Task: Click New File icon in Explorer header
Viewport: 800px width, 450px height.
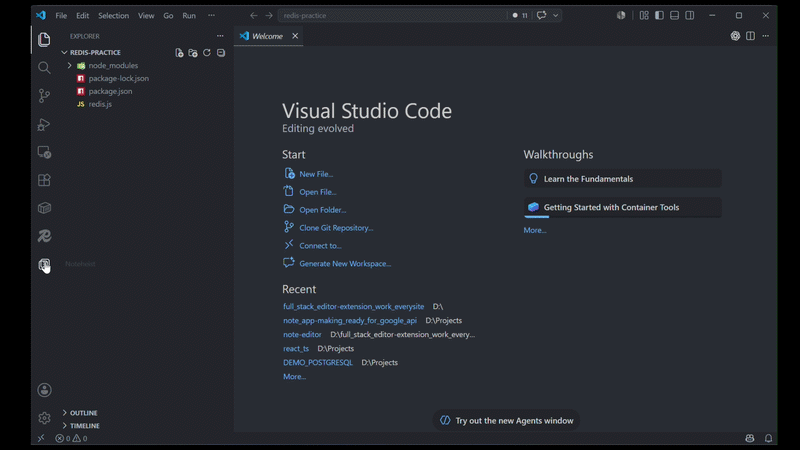Action: 179,53
